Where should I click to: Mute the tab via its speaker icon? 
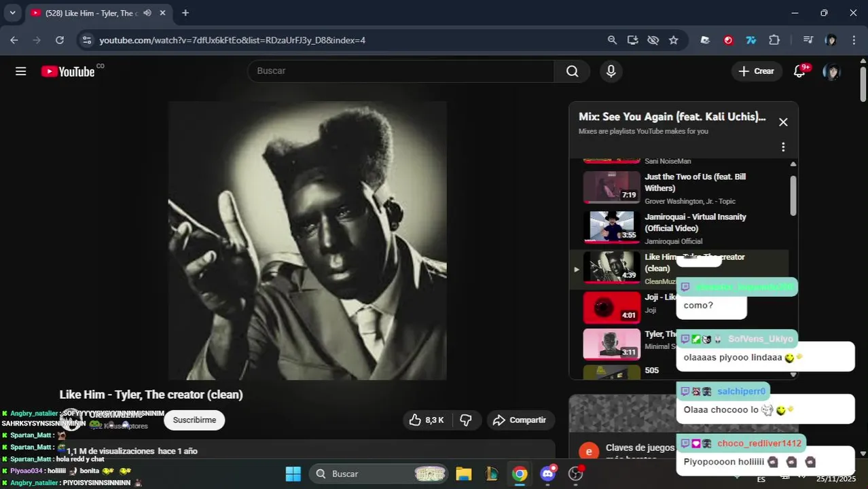(x=147, y=13)
